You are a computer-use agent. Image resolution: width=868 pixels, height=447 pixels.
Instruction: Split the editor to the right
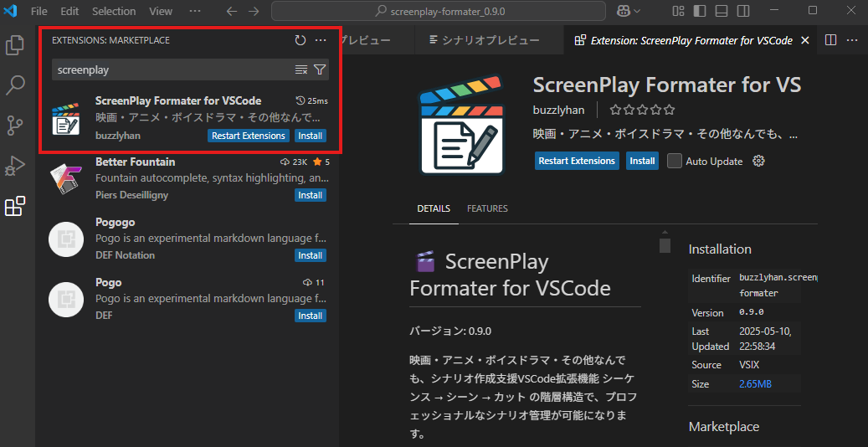pos(830,40)
